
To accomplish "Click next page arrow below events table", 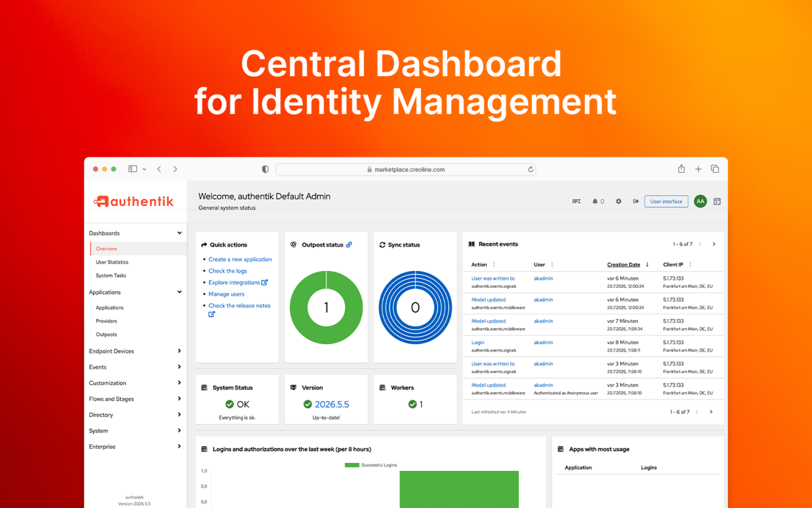I will tap(711, 412).
